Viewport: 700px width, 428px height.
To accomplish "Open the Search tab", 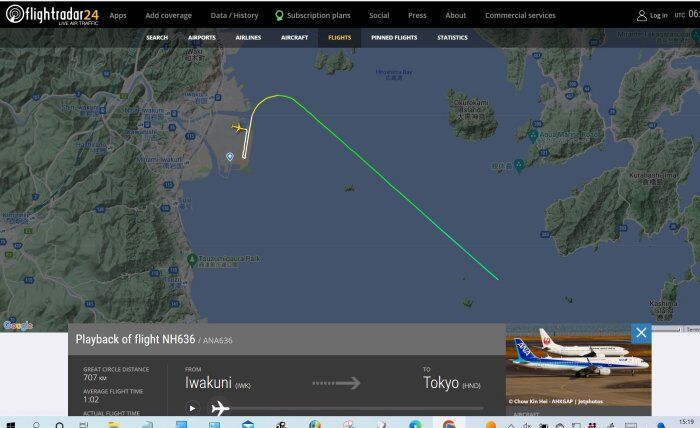I will pyautogui.click(x=157, y=38).
